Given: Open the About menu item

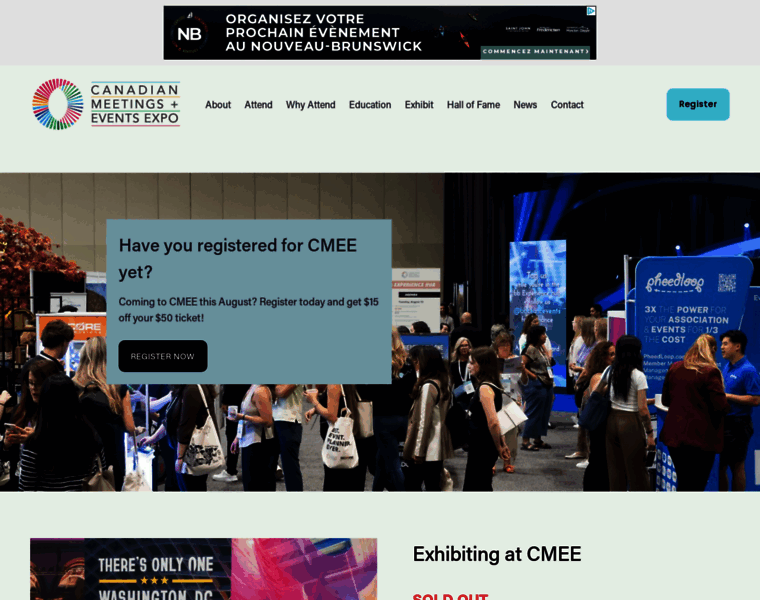Looking at the screenshot, I should coord(218,105).
